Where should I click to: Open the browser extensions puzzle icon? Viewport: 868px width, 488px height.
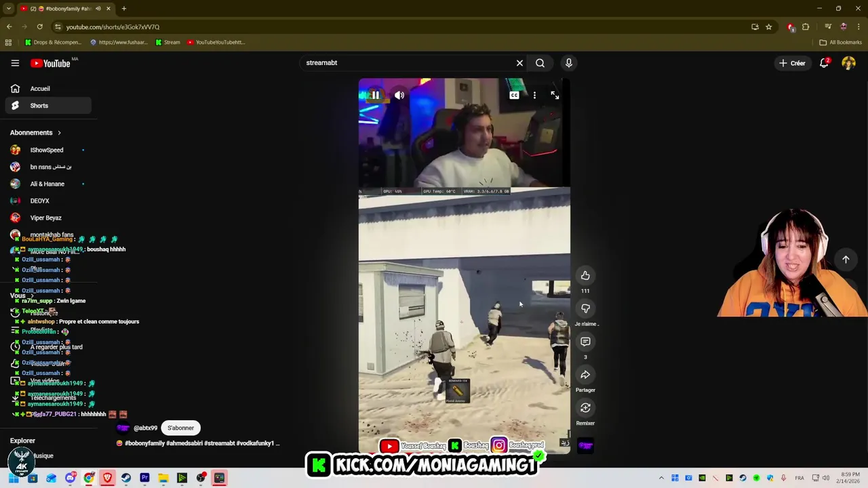806,27
